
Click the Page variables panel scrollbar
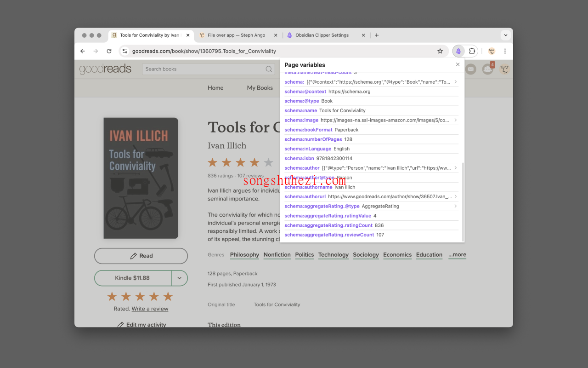(463, 201)
